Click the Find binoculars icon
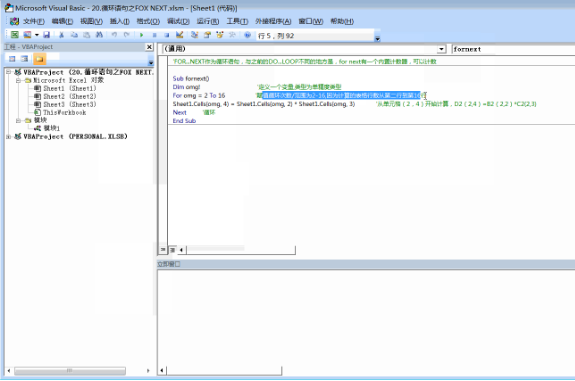Viewport: 575px width, 381px height. (99, 35)
